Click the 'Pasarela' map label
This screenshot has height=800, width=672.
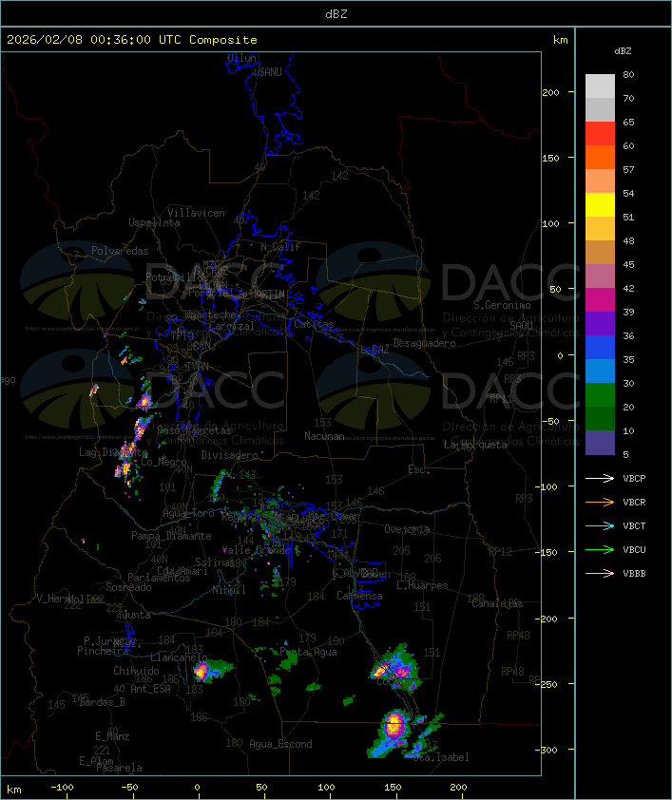tap(120, 768)
